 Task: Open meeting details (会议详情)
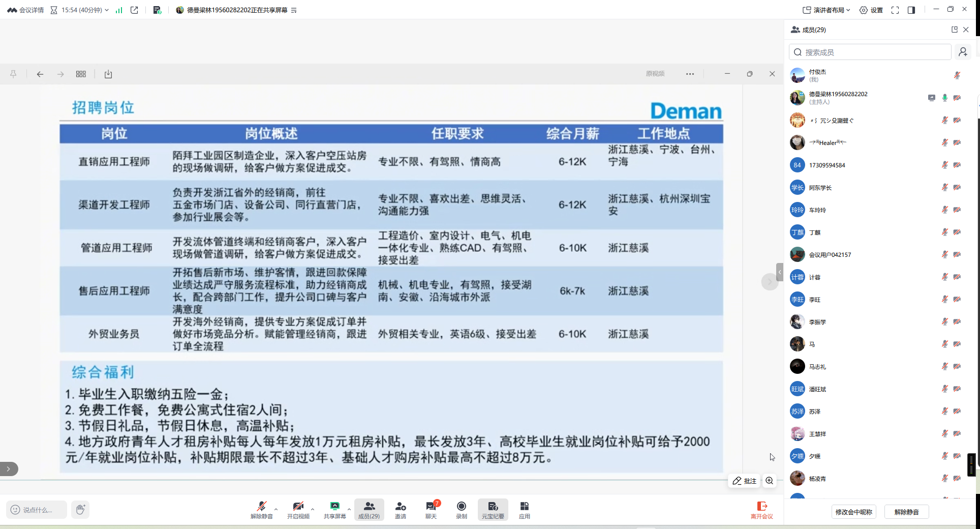(25, 10)
